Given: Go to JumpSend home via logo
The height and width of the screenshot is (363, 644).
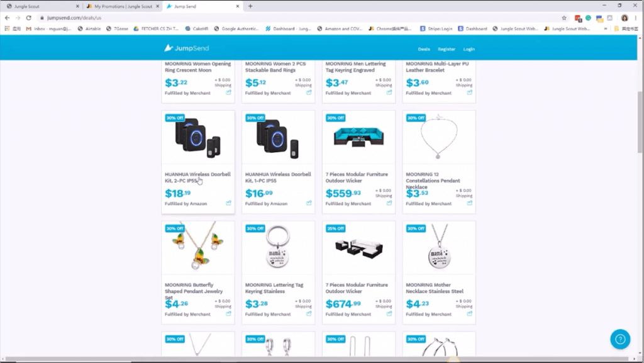Looking at the screenshot, I should coord(186,48).
